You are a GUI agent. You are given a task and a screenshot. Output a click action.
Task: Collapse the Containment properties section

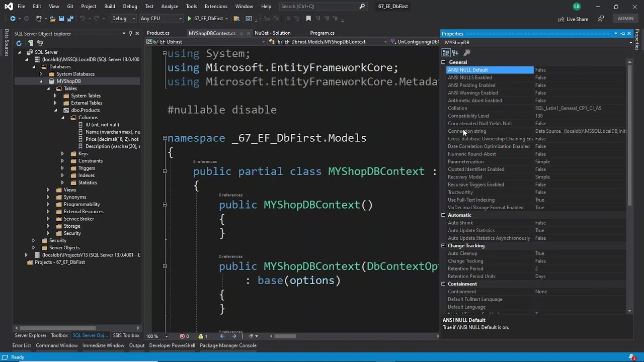[443, 284]
